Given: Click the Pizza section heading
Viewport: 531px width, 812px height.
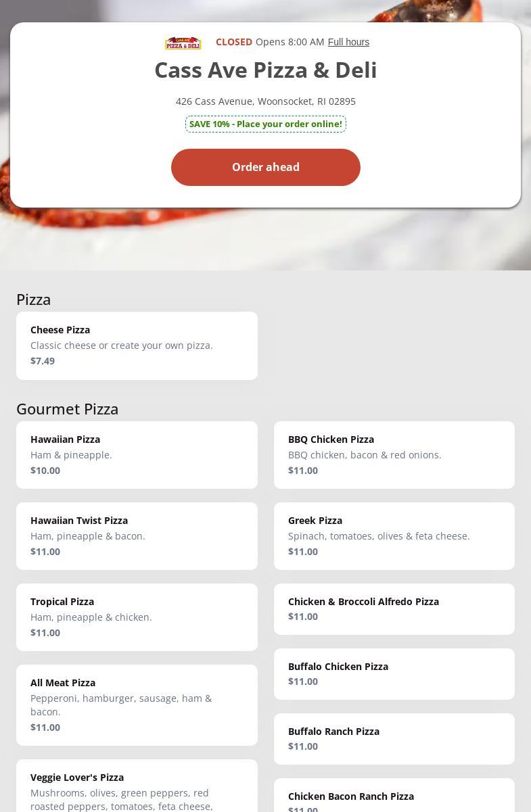Looking at the screenshot, I should [33, 300].
